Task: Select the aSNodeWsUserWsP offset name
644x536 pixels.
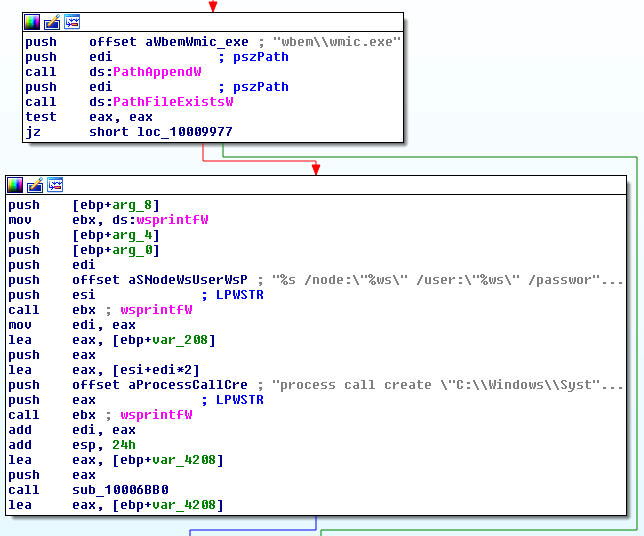Action: pos(188,280)
